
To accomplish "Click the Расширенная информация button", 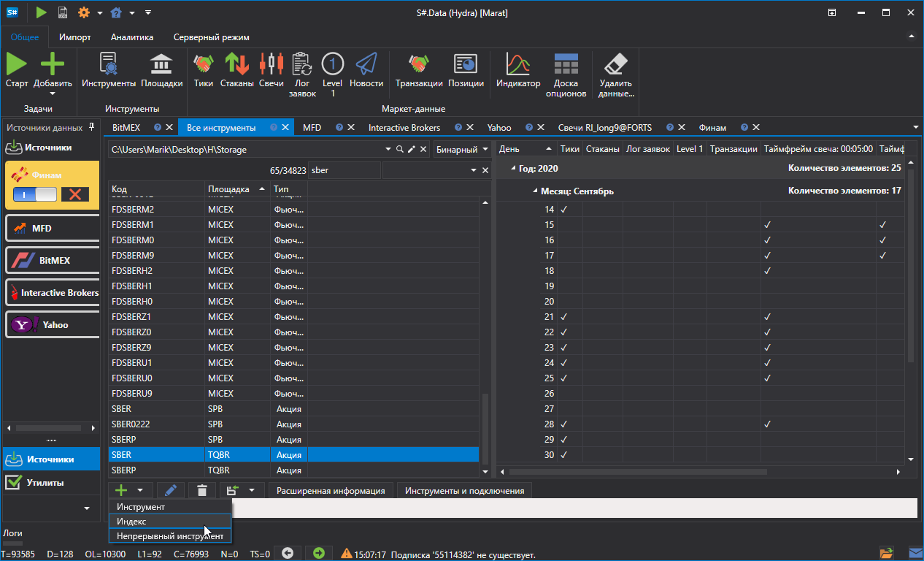I will pyautogui.click(x=331, y=491).
